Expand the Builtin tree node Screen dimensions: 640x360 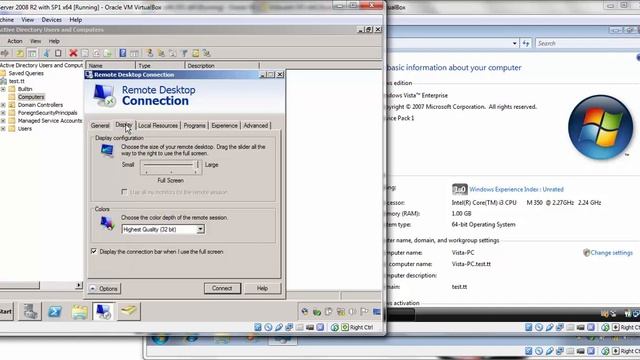pyautogui.click(x=3, y=89)
